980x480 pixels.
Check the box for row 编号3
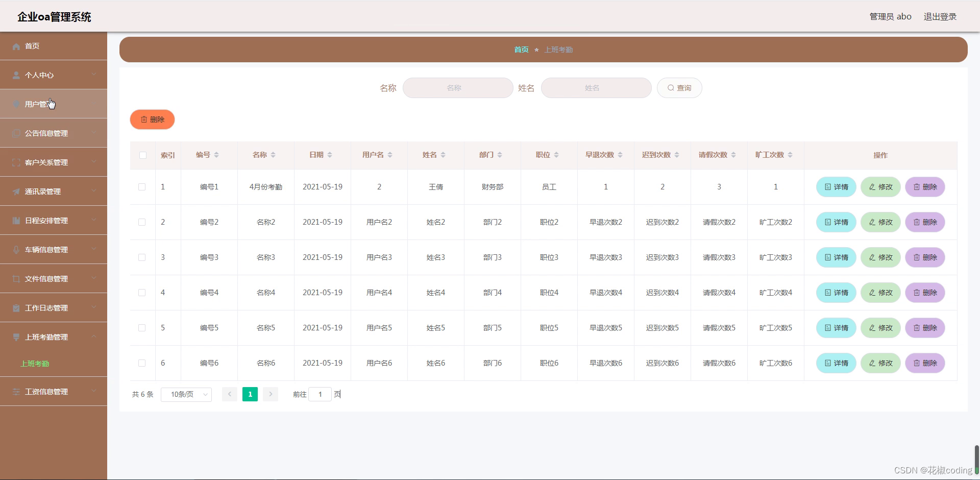(142, 257)
